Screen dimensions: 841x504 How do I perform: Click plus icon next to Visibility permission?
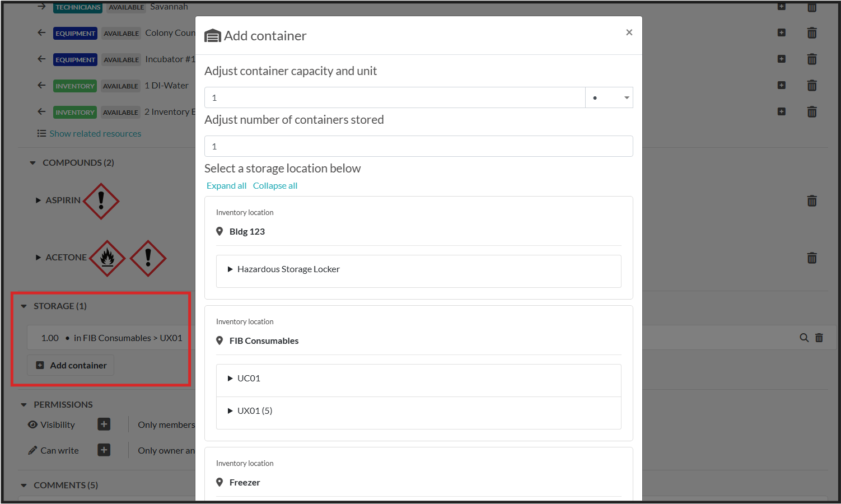(104, 424)
